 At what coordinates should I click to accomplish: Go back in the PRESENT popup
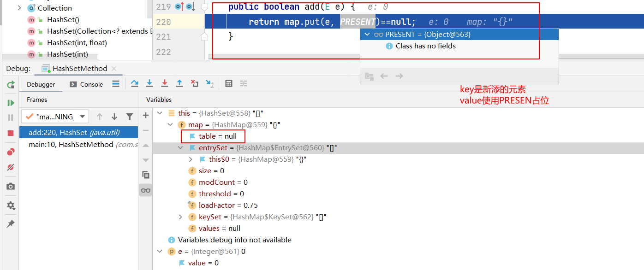[384, 76]
